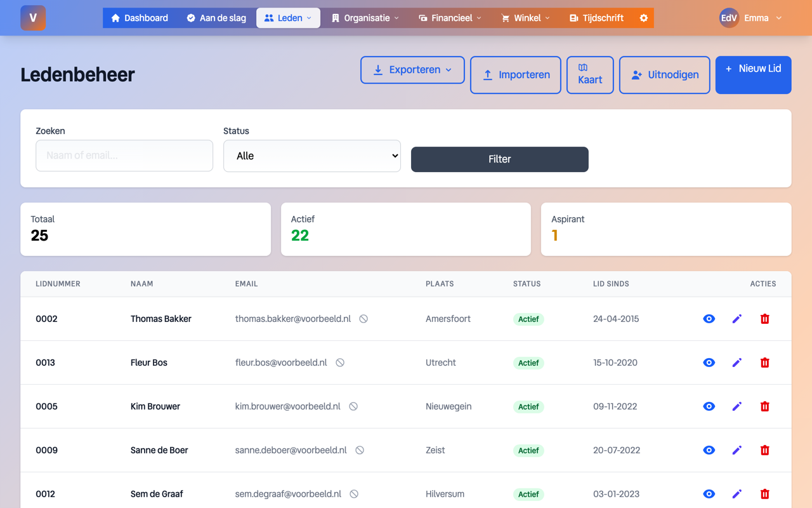This screenshot has height=508, width=812.
Task: View details of Fleur Bos
Action: point(709,363)
